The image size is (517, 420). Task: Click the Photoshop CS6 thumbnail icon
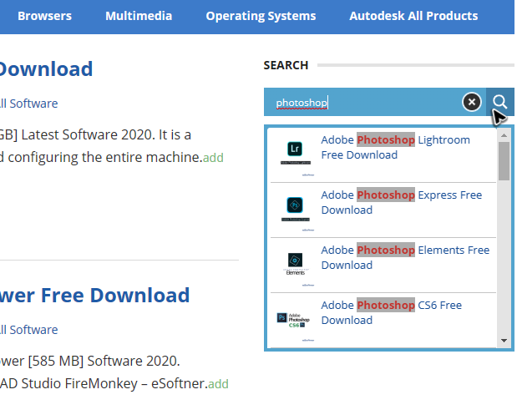pos(293,320)
